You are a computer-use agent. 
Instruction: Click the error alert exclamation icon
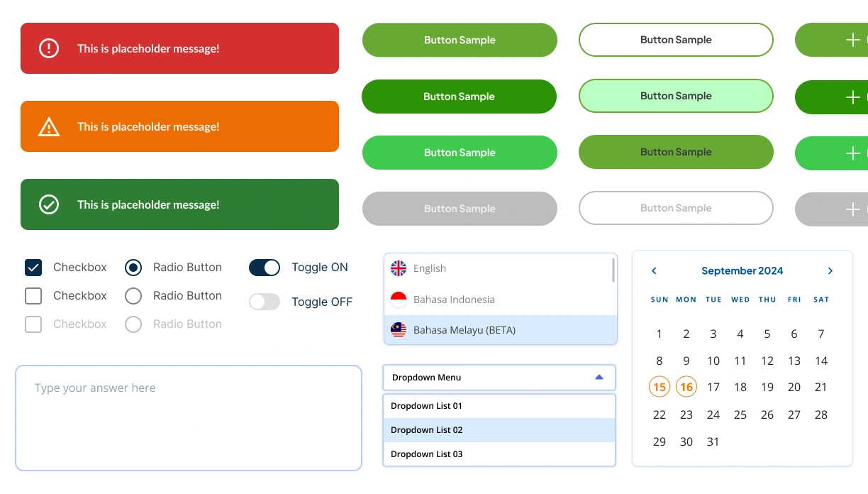(48, 48)
